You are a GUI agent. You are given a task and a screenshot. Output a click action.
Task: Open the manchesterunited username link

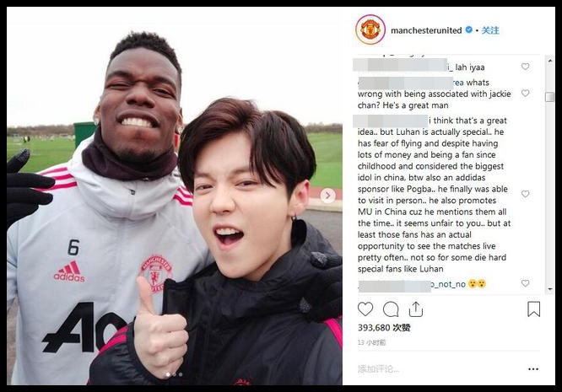426,30
